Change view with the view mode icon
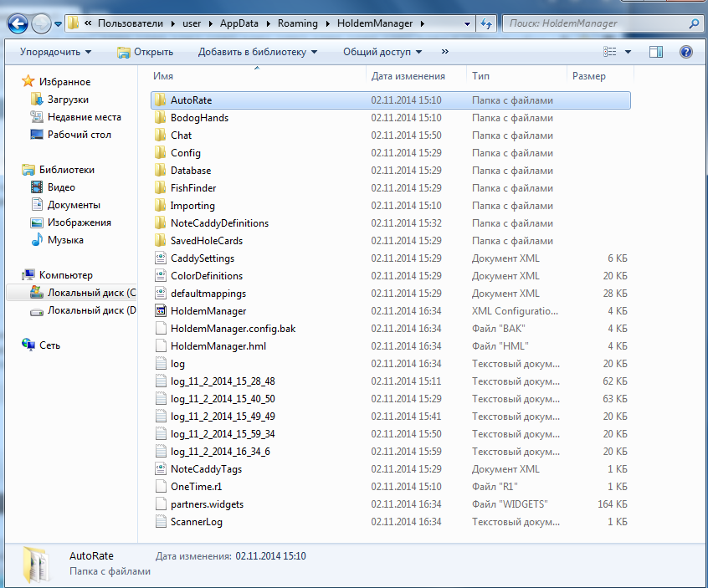 609,52
